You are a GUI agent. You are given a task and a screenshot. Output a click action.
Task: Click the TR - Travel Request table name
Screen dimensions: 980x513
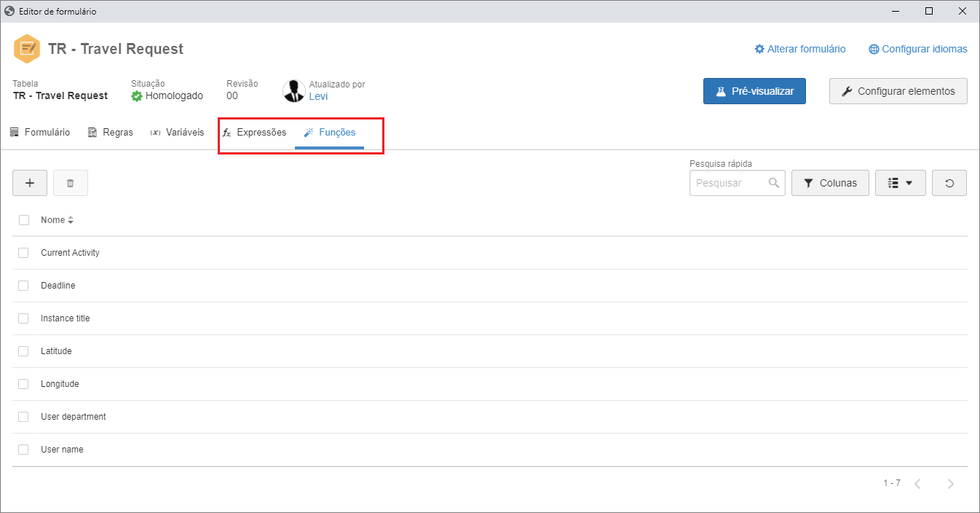point(60,95)
